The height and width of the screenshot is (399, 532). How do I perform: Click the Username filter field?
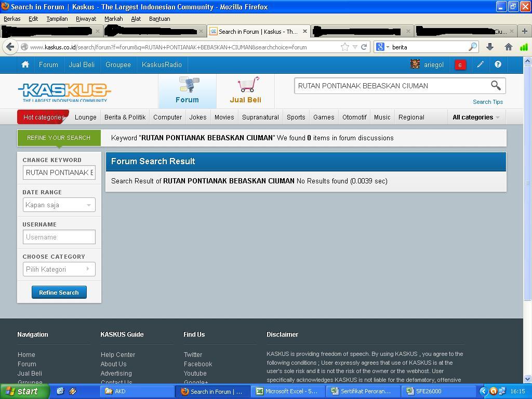coord(59,237)
